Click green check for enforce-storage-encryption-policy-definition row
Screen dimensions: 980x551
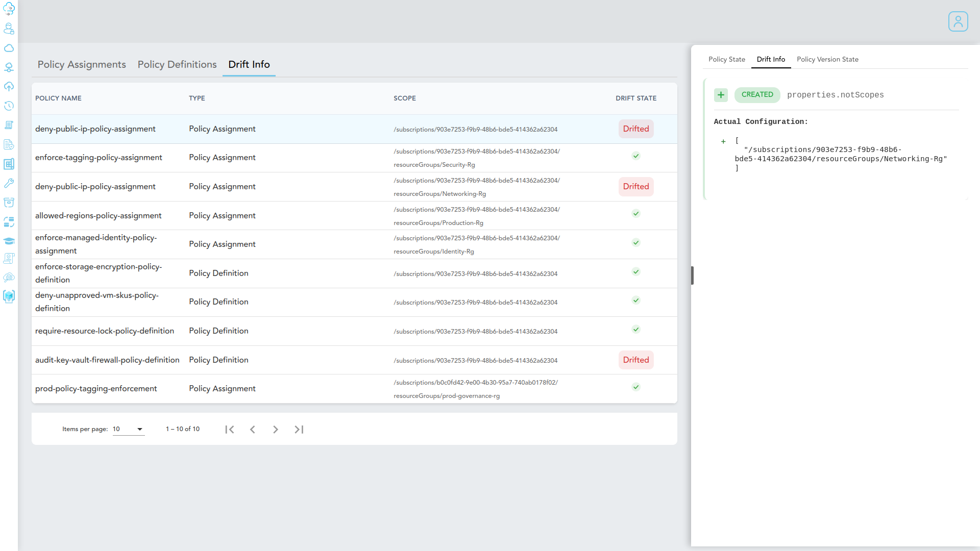636,272
